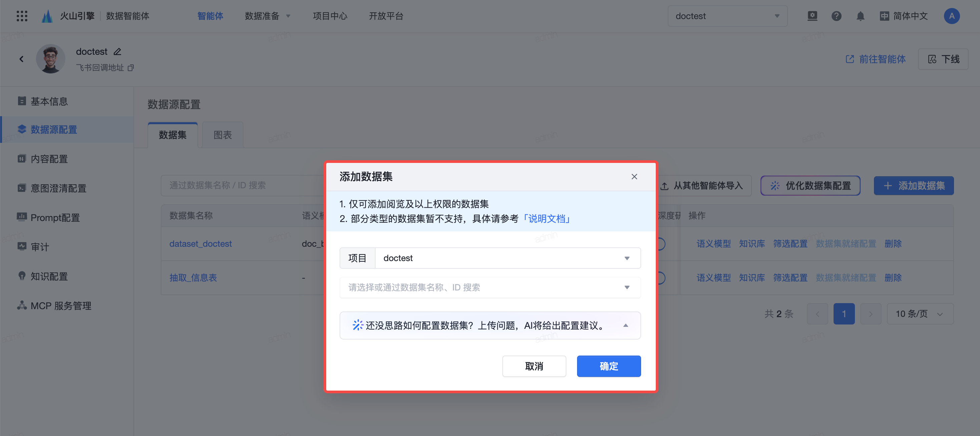
Task: Click the user avatar A icon
Action: [951, 16]
